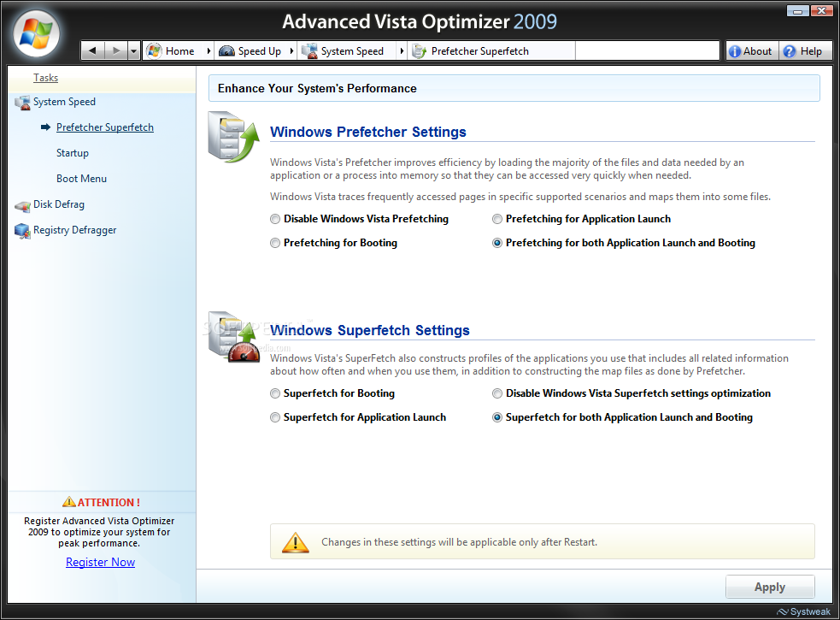Click the arrow marker beside Prefetcher Superfetch
Screen dimensions: 840x620
click(x=45, y=127)
